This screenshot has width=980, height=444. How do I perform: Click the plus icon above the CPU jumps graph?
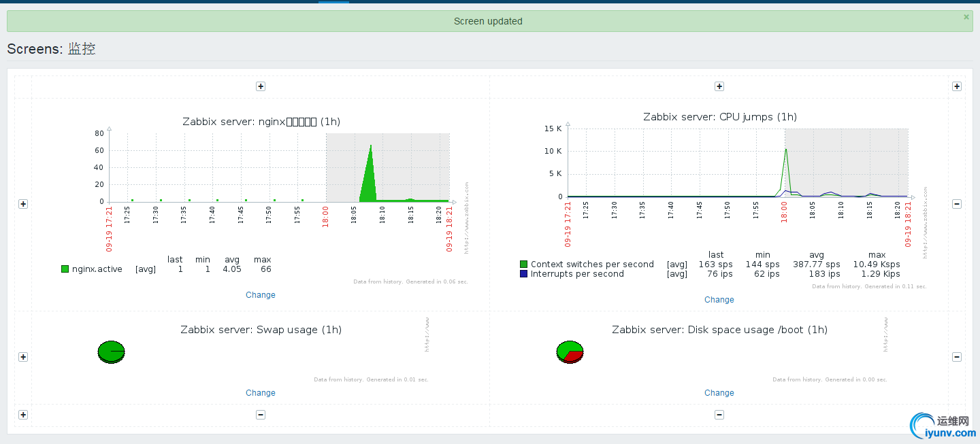[719, 86]
